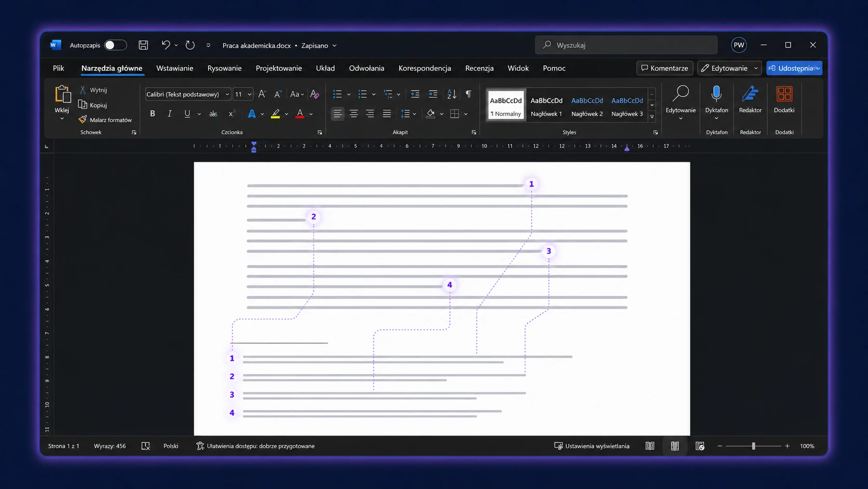Open Ustawienia wyświetlania
The height and width of the screenshot is (489, 868).
(592, 446)
